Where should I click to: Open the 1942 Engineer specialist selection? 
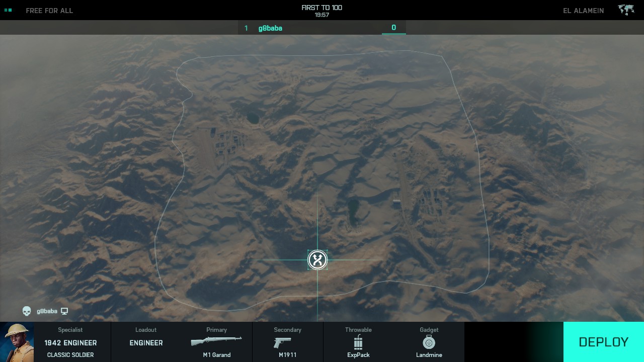[70, 343]
